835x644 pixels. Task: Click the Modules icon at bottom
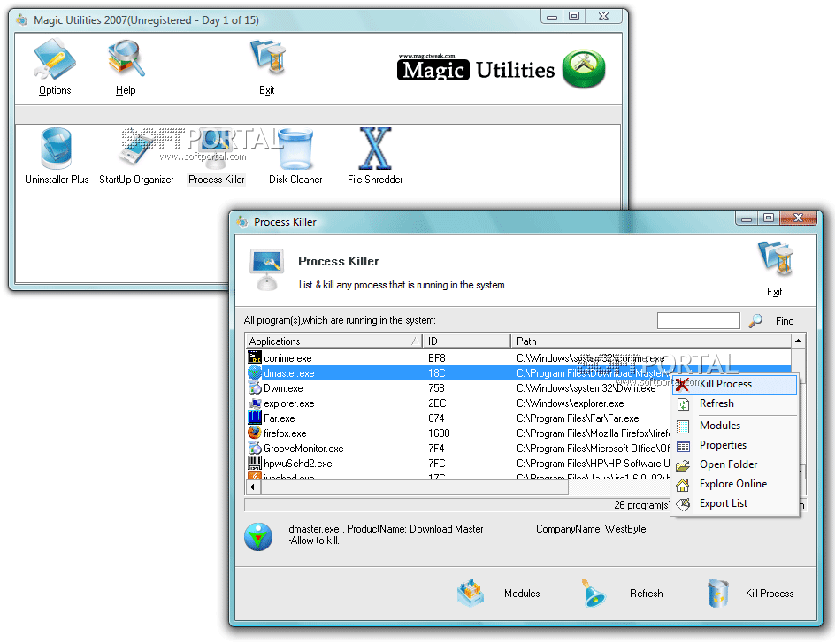point(471,594)
